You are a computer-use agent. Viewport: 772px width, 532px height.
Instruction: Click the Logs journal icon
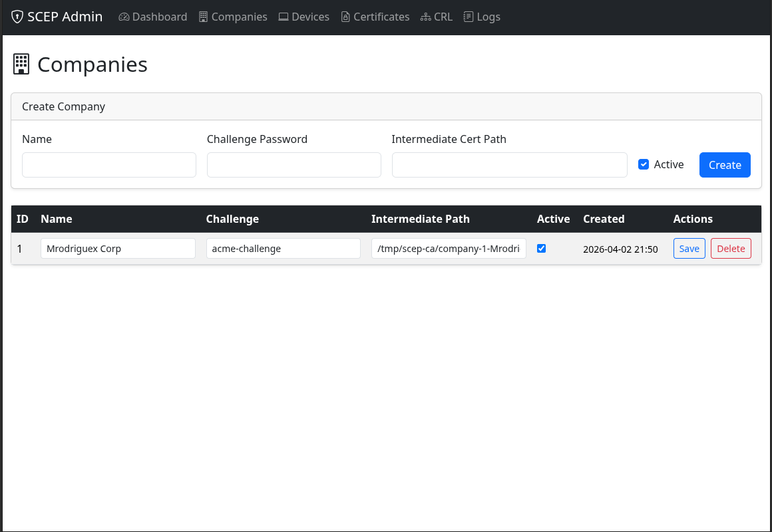[469, 17]
